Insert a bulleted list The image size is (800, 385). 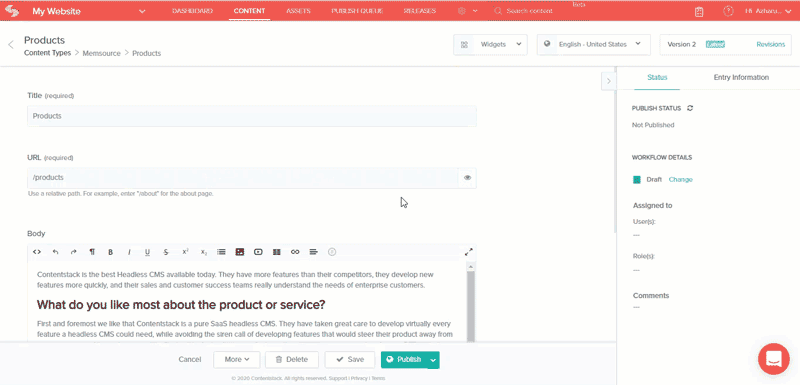click(x=221, y=252)
